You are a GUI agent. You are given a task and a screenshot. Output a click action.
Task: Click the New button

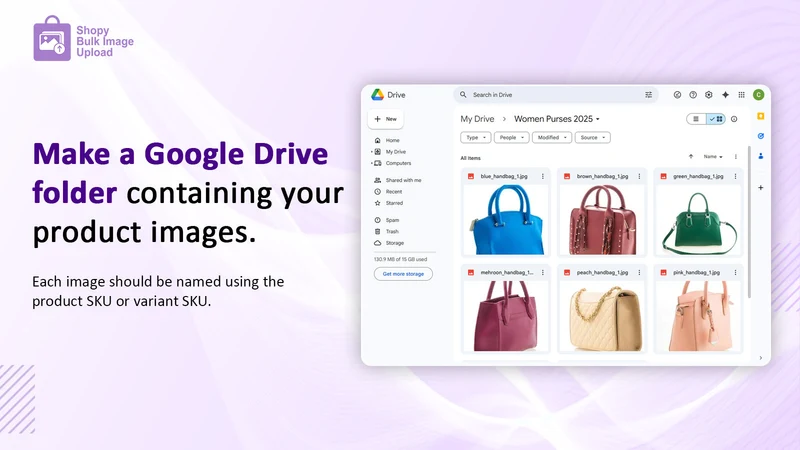point(386,119)
